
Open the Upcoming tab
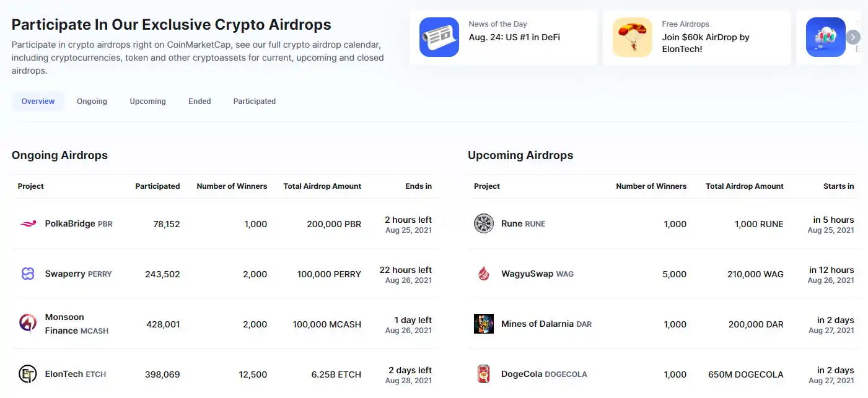[147, 102]
